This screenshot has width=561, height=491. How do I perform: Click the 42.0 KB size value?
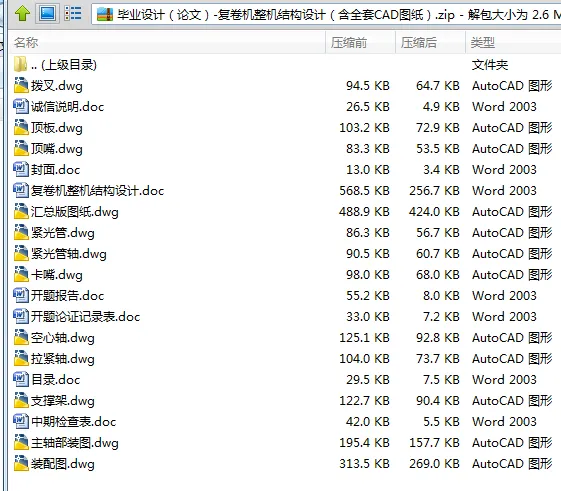tap(368, 422)
